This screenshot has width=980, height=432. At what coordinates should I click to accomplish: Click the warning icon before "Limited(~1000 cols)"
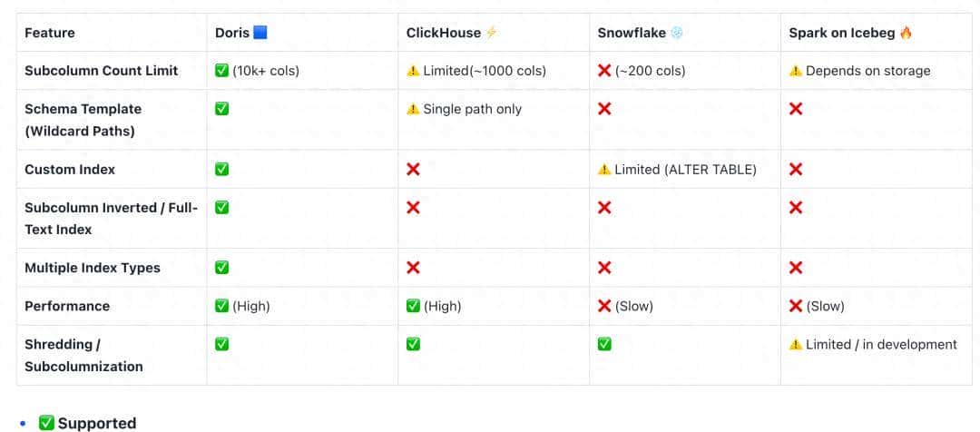coord(413,71)
